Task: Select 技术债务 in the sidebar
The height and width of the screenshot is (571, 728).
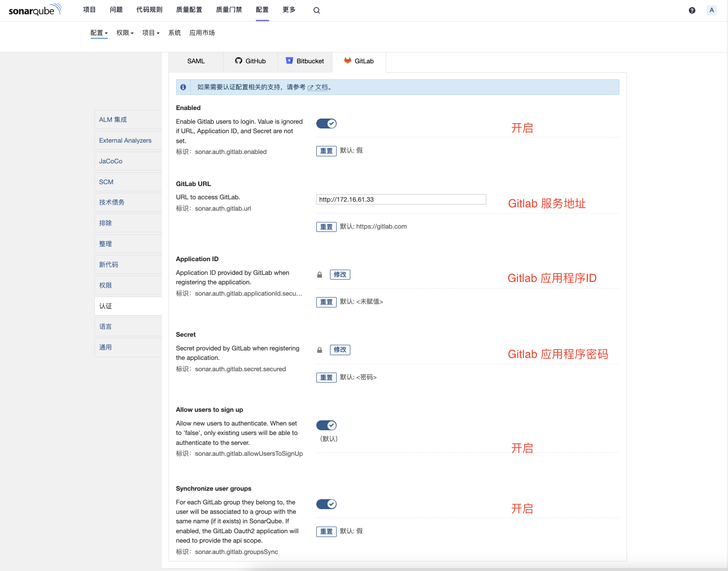Action: [128, 203]
